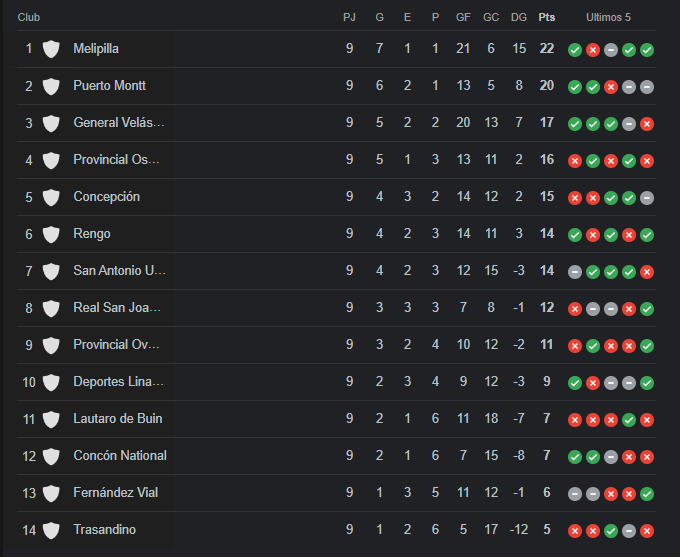Screen dimensions: 680x557
Task: Click Puerto Montt's team shield icon
Action: point(51,86)
